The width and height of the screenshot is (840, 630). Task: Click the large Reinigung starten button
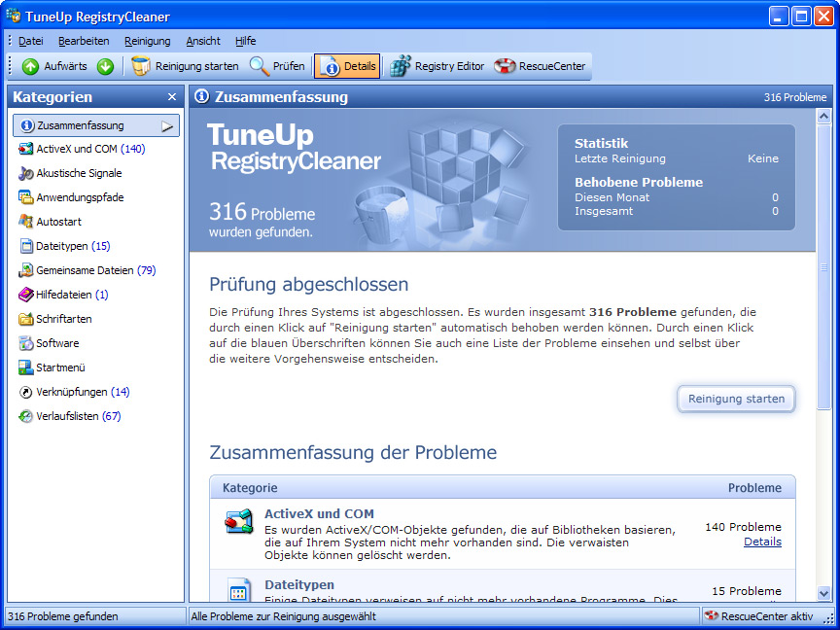tap(736, 399)
